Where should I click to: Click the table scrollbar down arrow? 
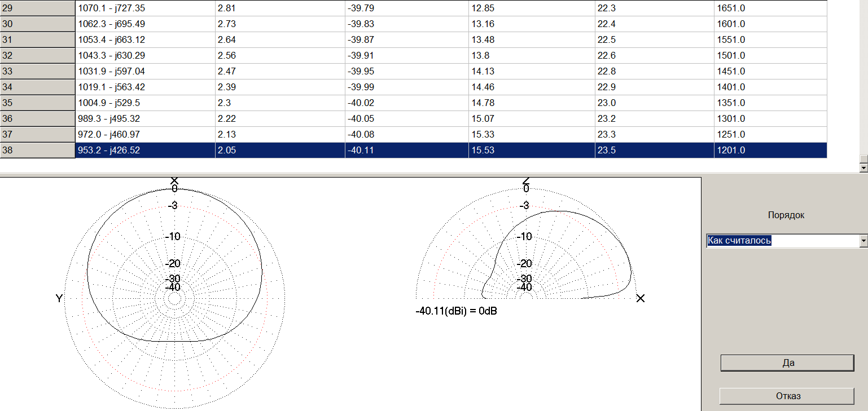coord(862,168)
